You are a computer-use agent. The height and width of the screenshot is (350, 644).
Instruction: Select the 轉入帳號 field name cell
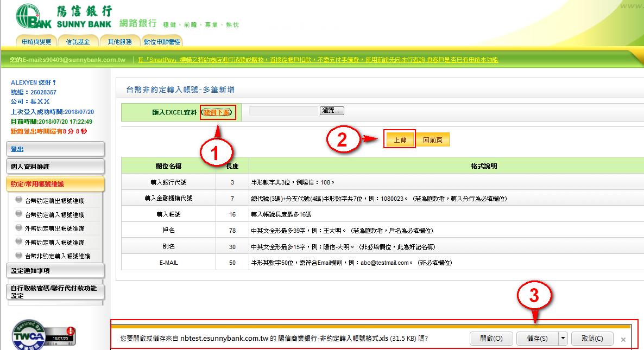point(168,214)
